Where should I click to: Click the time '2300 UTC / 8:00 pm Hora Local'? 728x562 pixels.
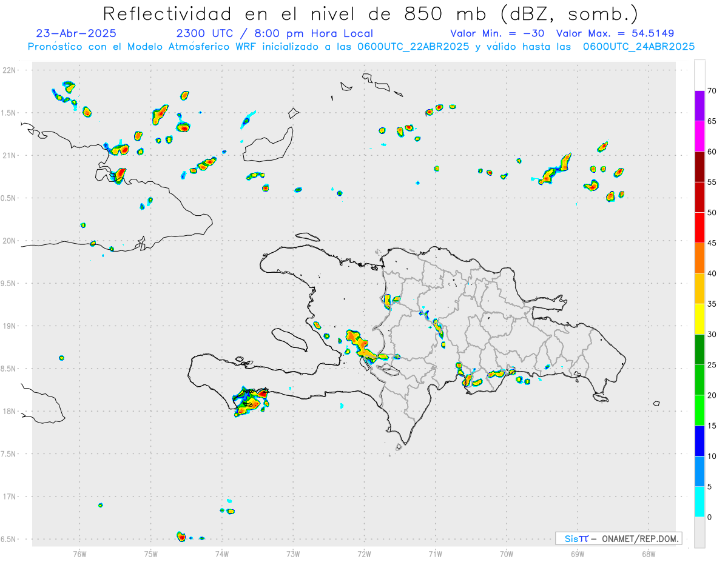click(x=275, y=33)
